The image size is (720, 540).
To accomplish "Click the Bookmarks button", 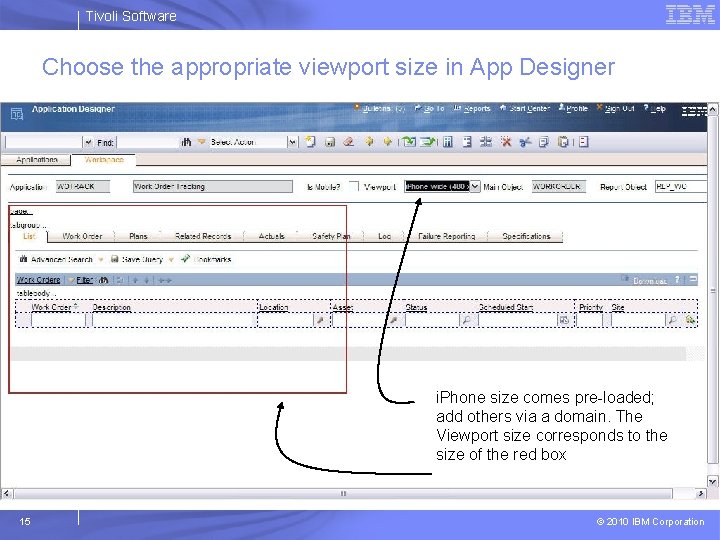I will click(x=207, y=259).
